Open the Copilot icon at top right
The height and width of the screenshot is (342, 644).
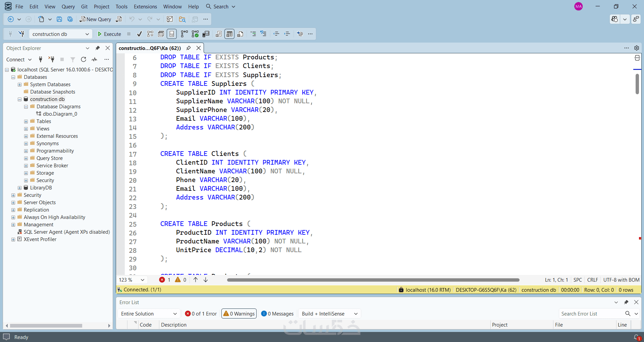point(614,19)
